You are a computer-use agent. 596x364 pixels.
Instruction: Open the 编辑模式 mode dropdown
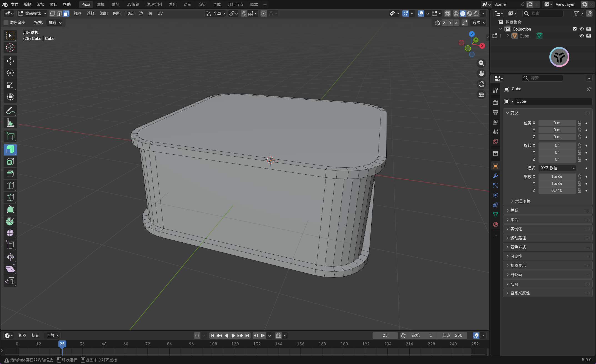pos(32,14)
